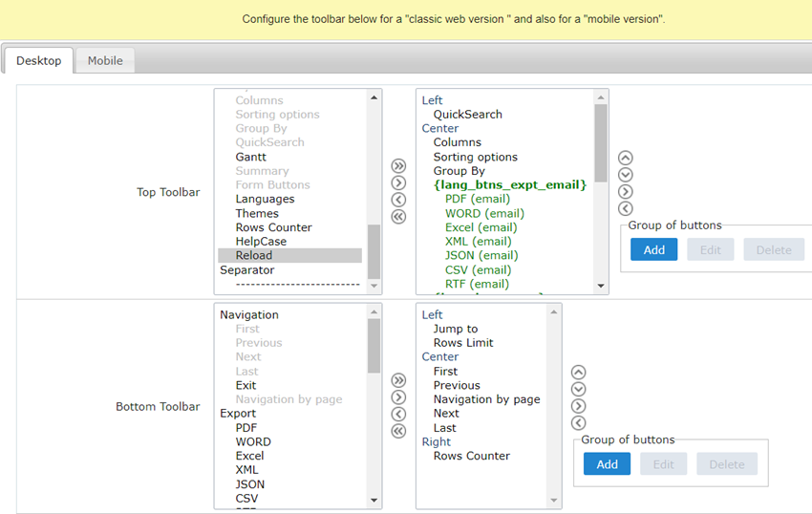Click the move up arrow beside Bottom Toolbar selected list
812x514 pixels.
coord(578,373)
